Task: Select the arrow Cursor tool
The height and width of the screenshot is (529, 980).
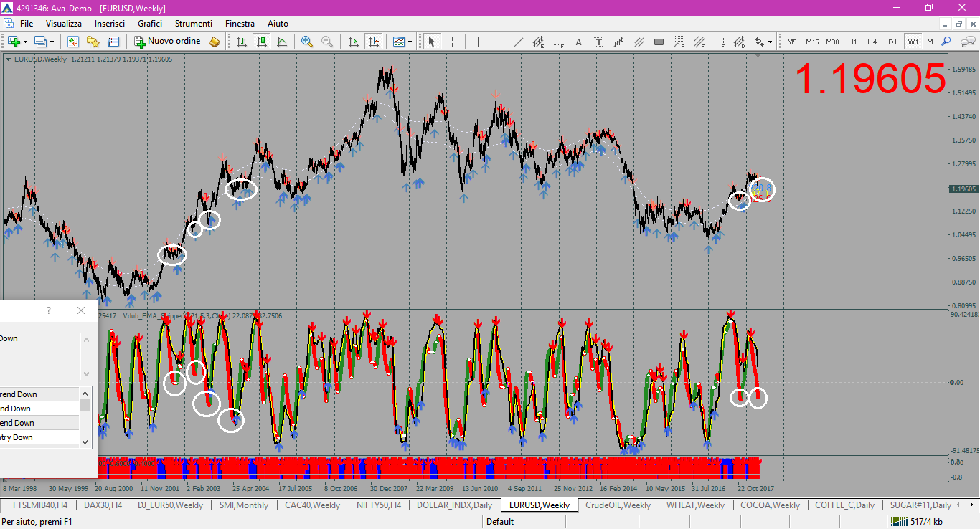Action: pyautogui.click(x=432, y=42)
